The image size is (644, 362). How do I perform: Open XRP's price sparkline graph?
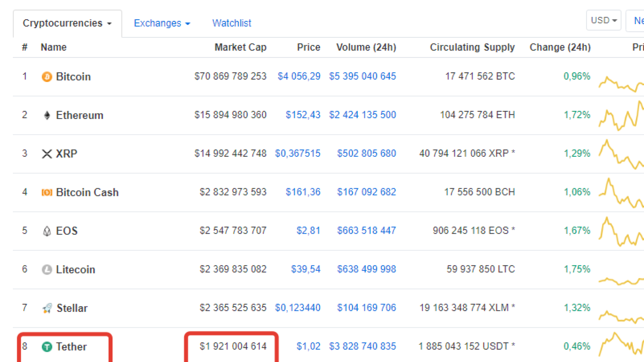click(621, 154)
